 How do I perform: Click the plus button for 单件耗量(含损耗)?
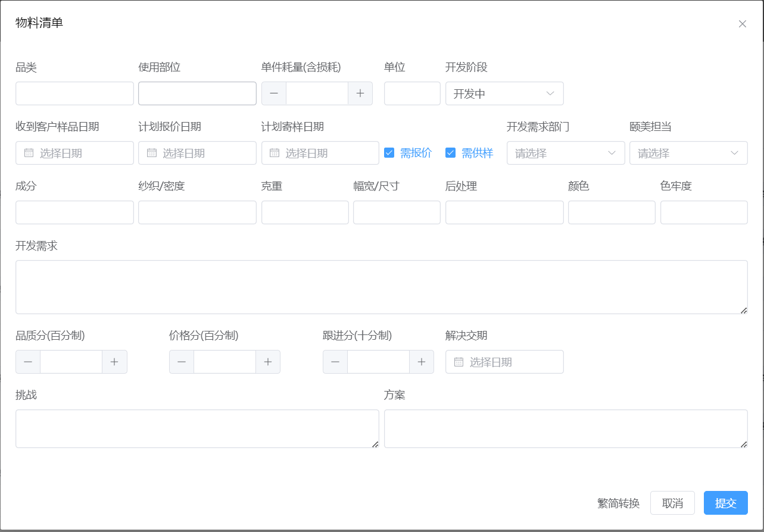[x=360, y=93]
